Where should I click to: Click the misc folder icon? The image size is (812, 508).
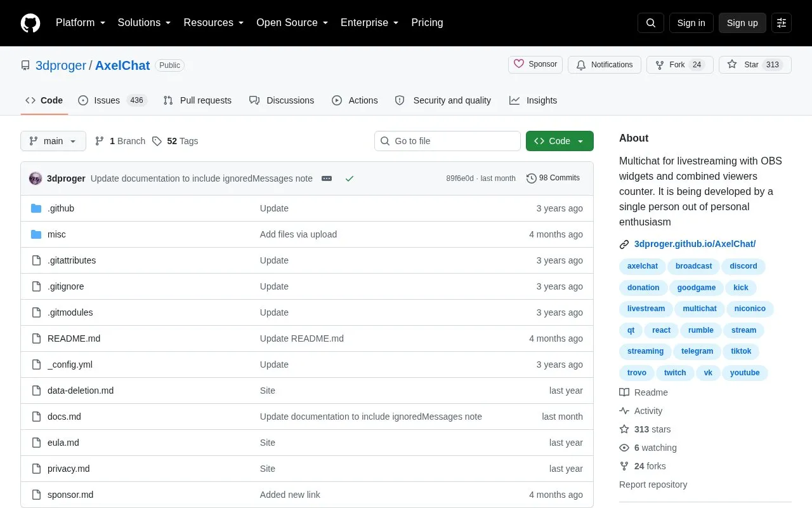(36, 234)
